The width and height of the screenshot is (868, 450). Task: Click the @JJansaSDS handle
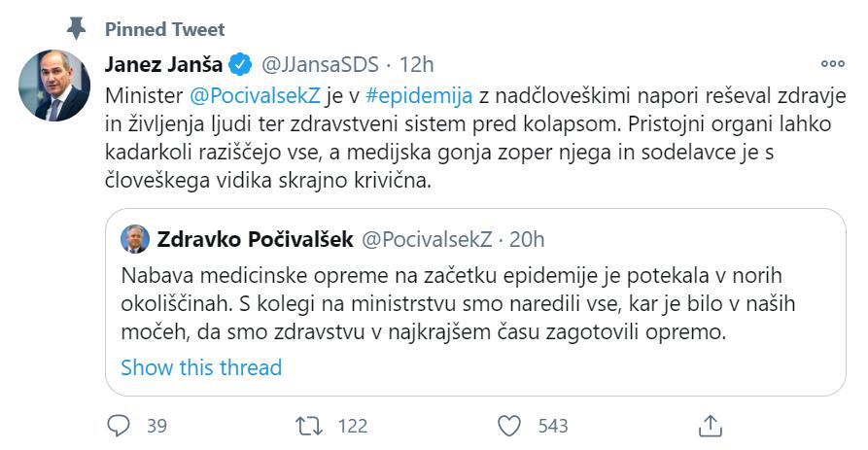pos(319,64)
